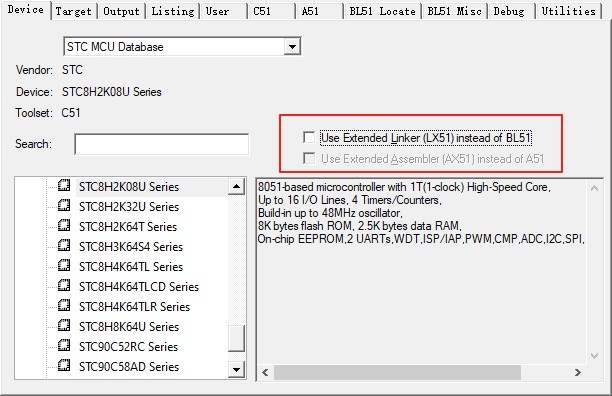Open the Listing tab
This screenshot has height=396, width=612.
coord(173,11)
